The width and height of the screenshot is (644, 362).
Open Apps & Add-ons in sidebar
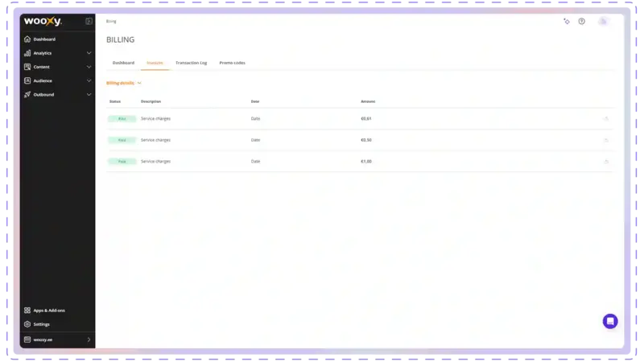pyautogui.click(x=48, y=310)
